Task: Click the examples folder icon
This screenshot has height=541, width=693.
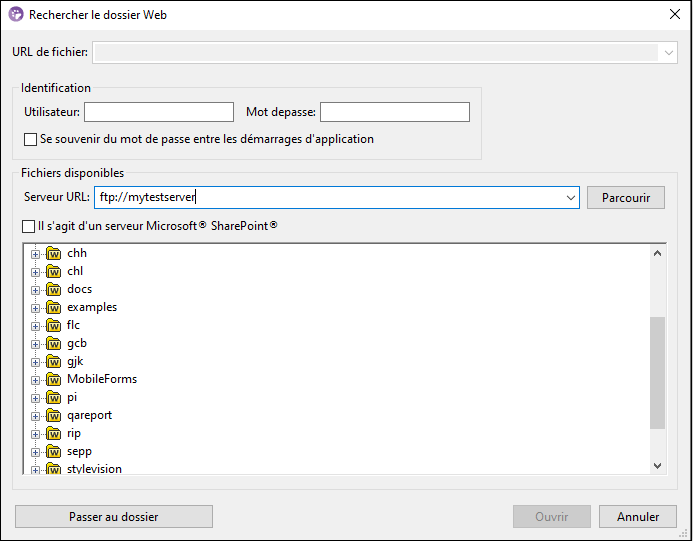Action: click(54, 308)
